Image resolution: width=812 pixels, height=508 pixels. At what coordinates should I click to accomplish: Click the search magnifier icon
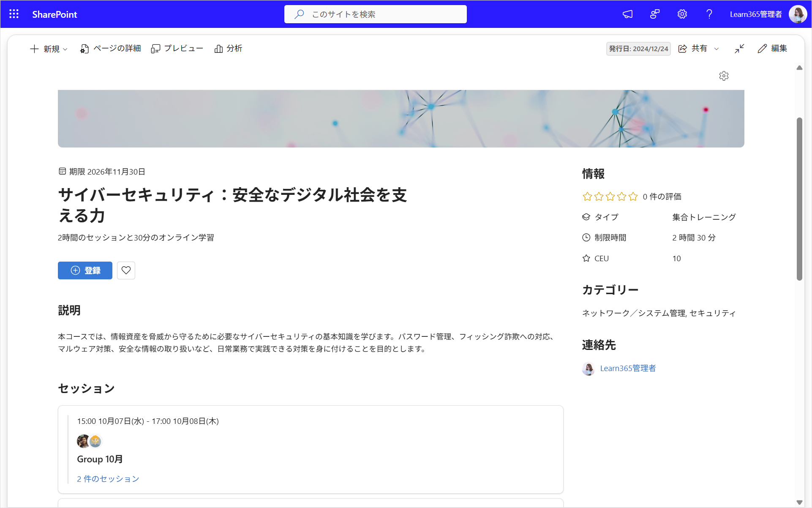tap(299, 14)
